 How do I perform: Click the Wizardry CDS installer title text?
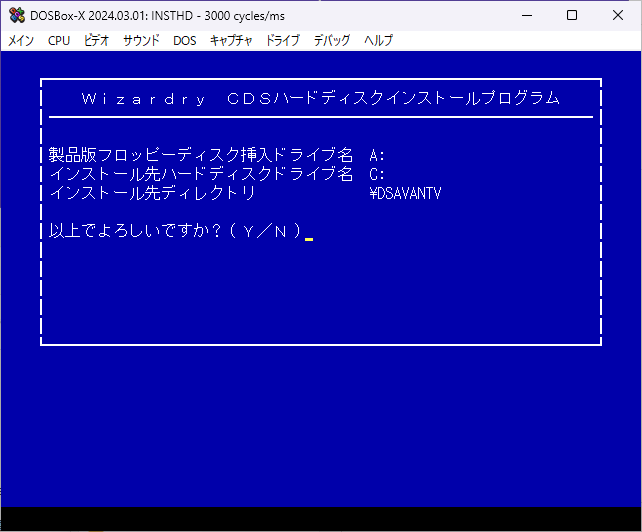(321, 99)
